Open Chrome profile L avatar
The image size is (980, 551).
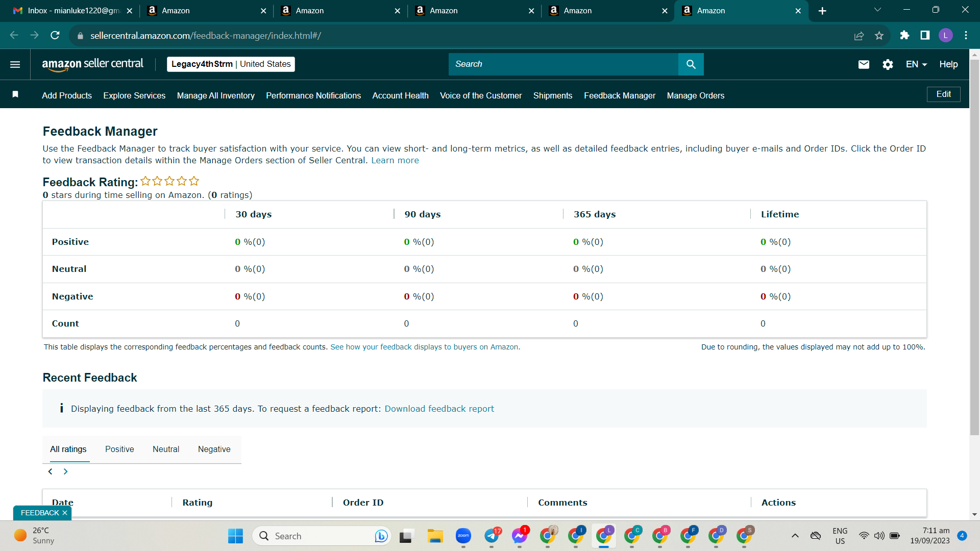(x=945, y=35)
